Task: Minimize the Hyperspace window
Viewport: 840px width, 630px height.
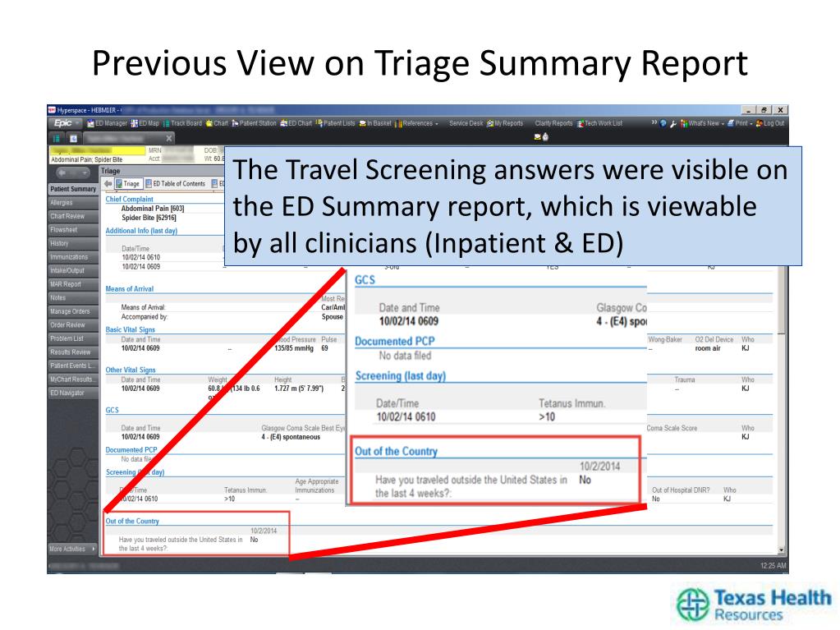Action: point(748,110)
